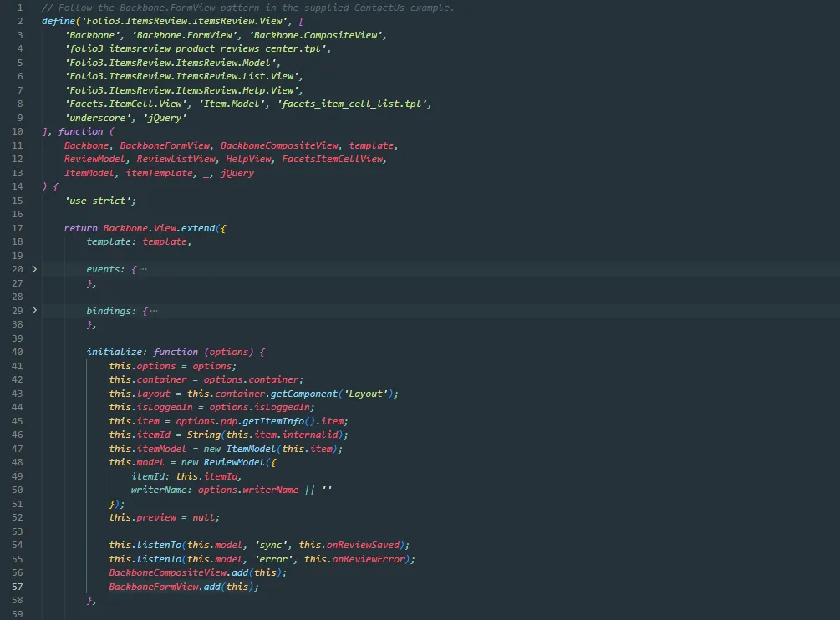Click the 'Backbone.FormView' dependency string
The height and width of the screenshot is (620, 840).
(x=185, y=35)
